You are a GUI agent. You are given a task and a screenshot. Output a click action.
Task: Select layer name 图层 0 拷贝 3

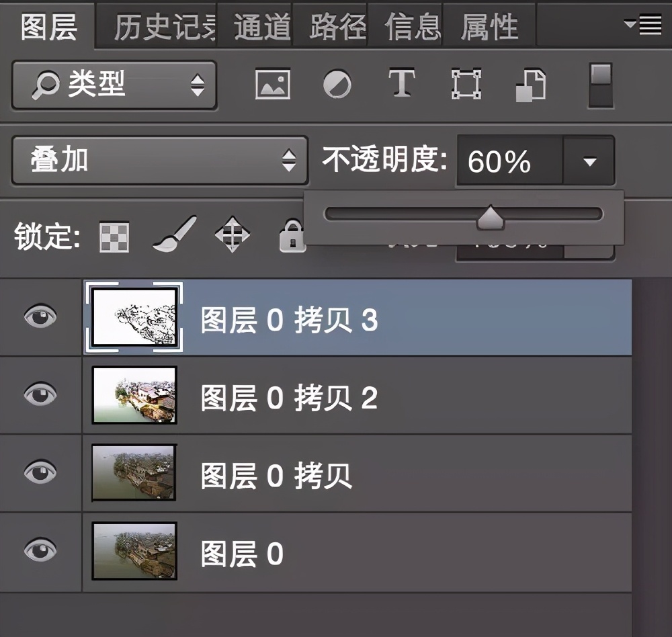click(x=289, y=320)
